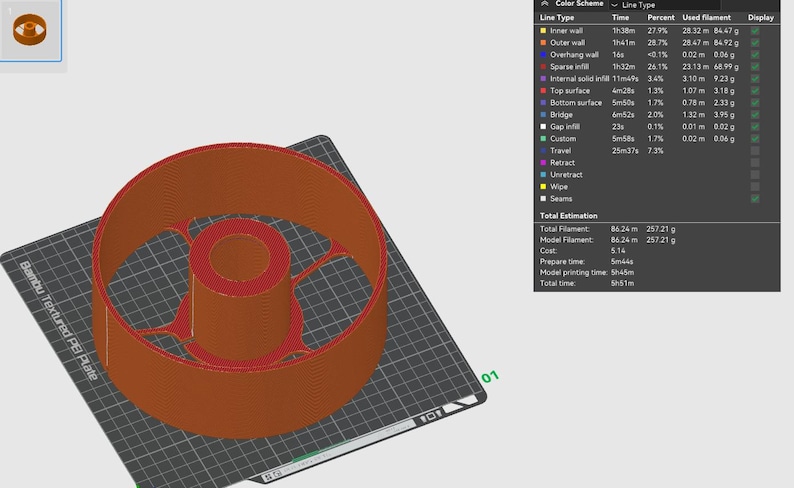Click the Sparse infill 26.1% percent value
Viewport: 794px width, 488px height.
pyautogui.click(x=657, y=67)
